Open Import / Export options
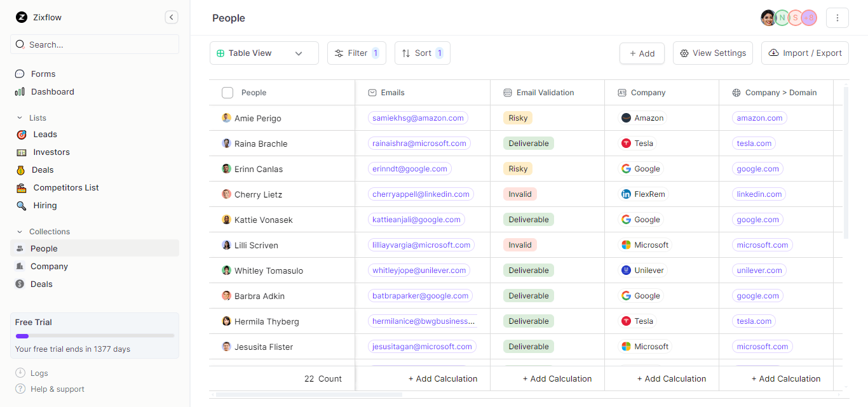This screenshot has width=868, height=407. click(804, 53)
